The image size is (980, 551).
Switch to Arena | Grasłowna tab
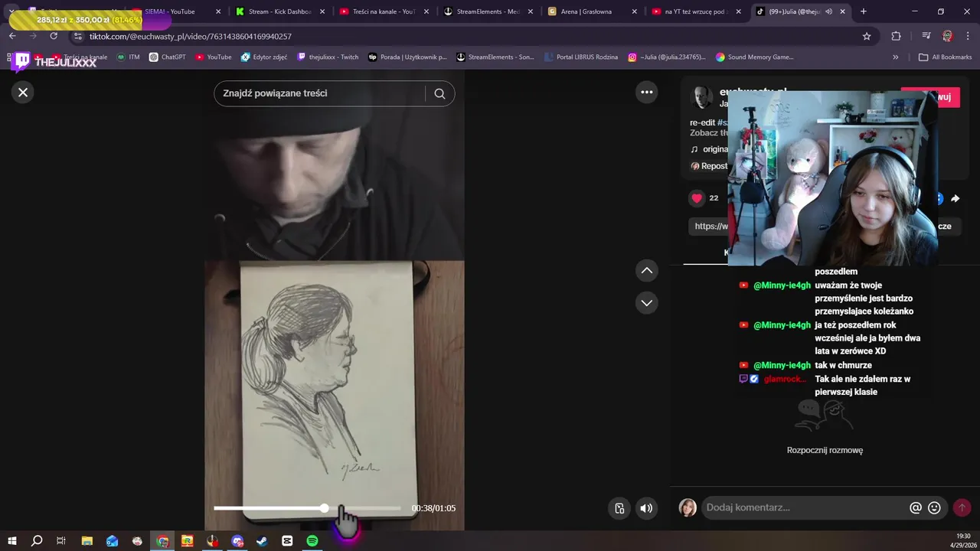(586, 11)
